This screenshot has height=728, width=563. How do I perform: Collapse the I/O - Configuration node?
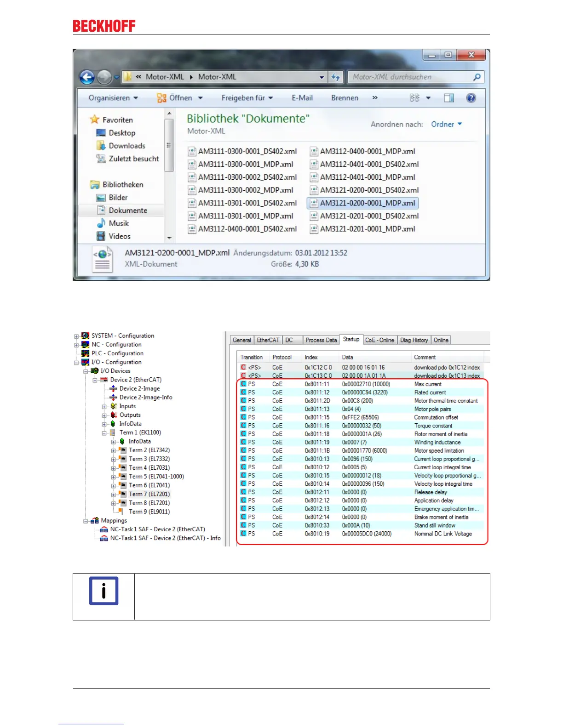(x=76, y=362)
